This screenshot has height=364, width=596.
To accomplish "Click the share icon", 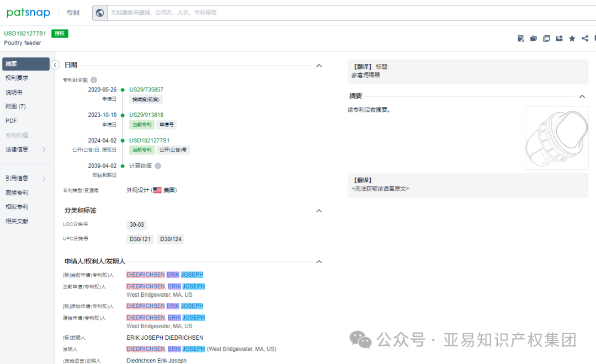I will click(x=584, y=38).
